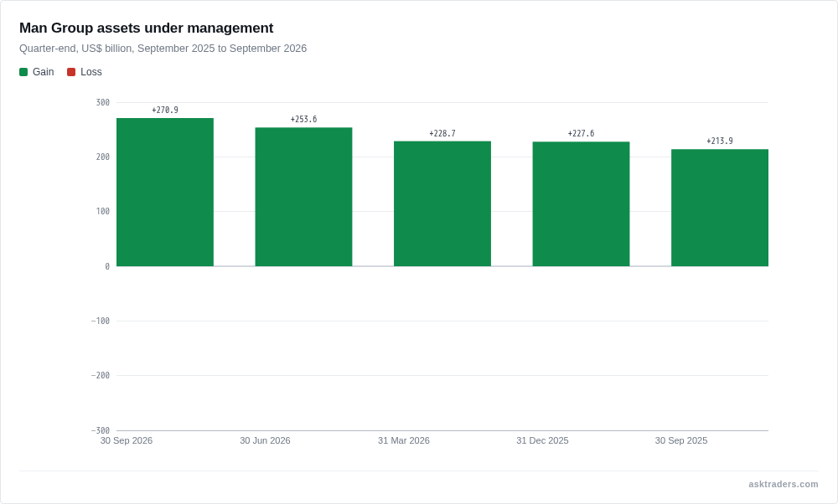This screenshot has height=504, width=838.
Task: Click the green Gain legend swatch
Action: 23,72
